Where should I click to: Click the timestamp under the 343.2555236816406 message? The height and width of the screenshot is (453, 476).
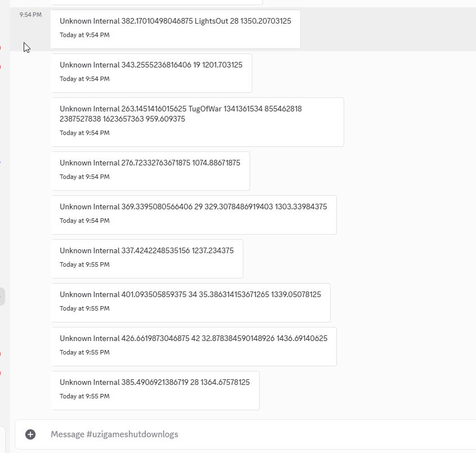84,79
